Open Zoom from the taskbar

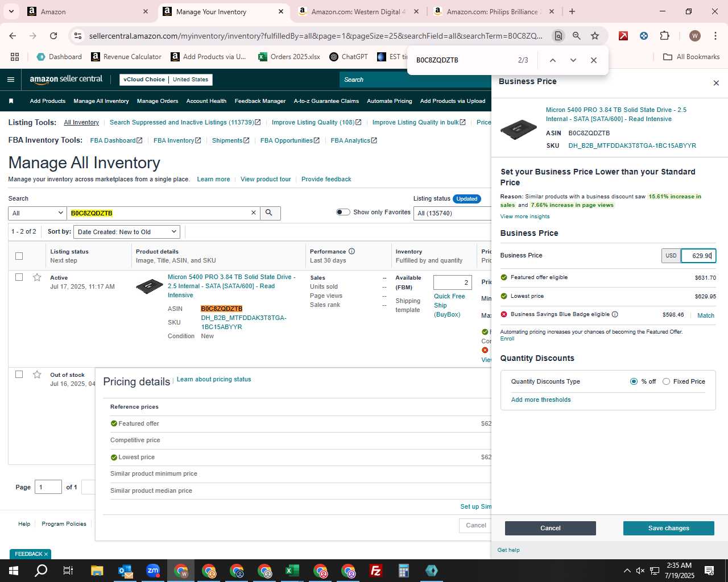click(153, 571)
